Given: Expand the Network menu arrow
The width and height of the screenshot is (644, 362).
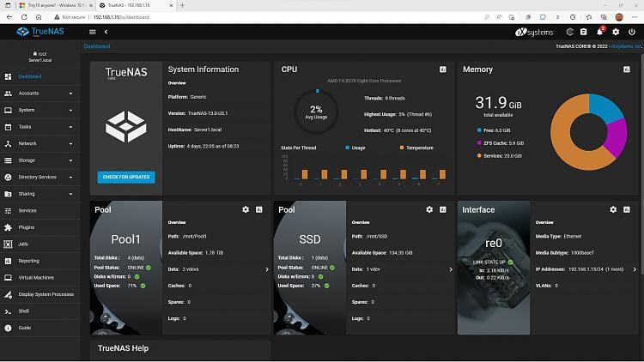Looking at the screenshot, I should click(x=70, y=144).
